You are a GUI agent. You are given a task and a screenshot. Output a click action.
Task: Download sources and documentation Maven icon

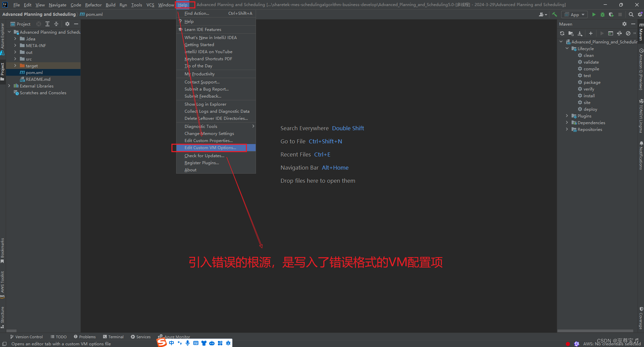(x=580, y=33)
